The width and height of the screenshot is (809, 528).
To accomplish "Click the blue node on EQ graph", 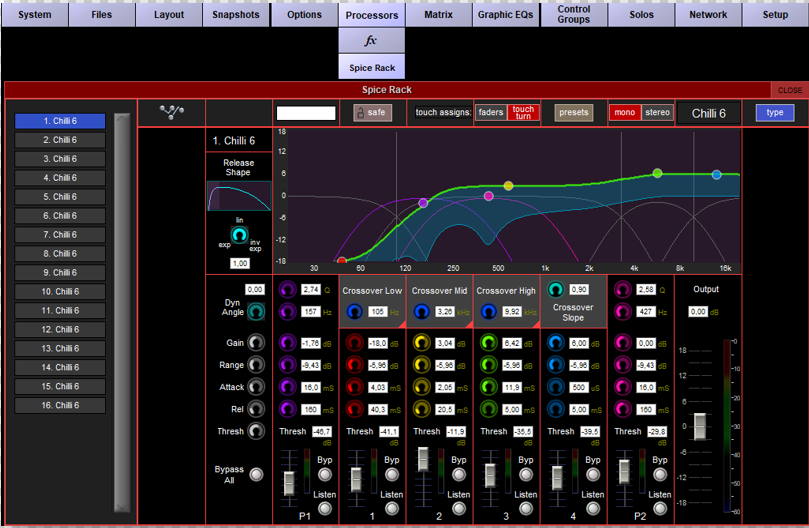I will pos(717,175).
